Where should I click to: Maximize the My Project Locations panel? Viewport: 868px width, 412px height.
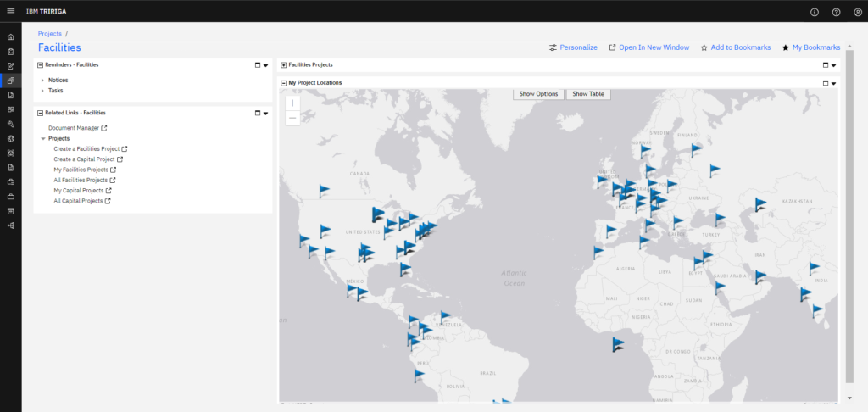[x=825, y=83]
